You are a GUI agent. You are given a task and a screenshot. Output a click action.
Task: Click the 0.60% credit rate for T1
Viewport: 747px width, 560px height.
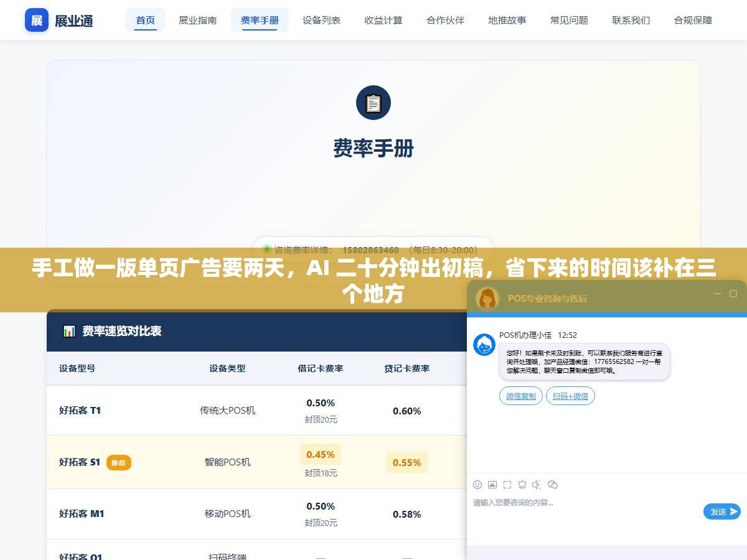pyautogui.click(x=407, y=411)
